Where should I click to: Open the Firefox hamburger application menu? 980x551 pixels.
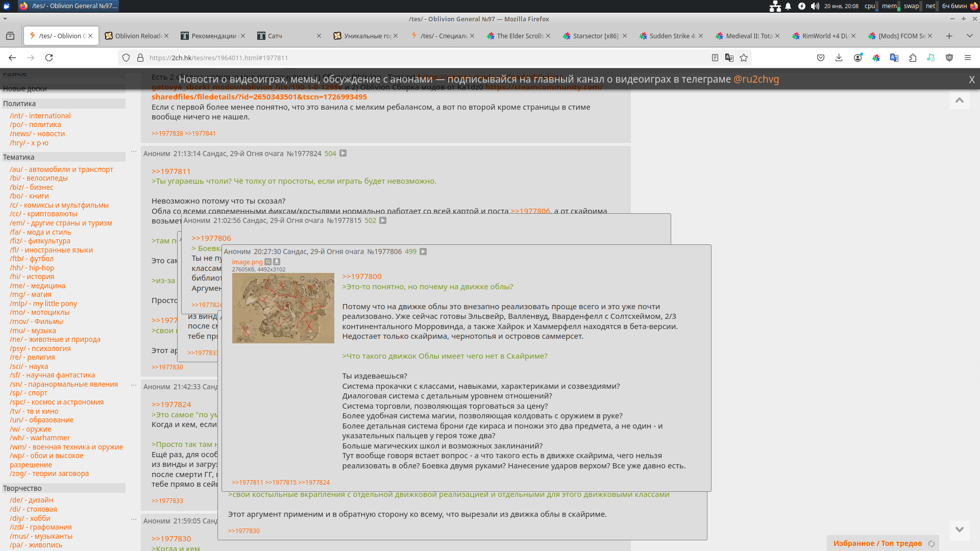[968, 58]
